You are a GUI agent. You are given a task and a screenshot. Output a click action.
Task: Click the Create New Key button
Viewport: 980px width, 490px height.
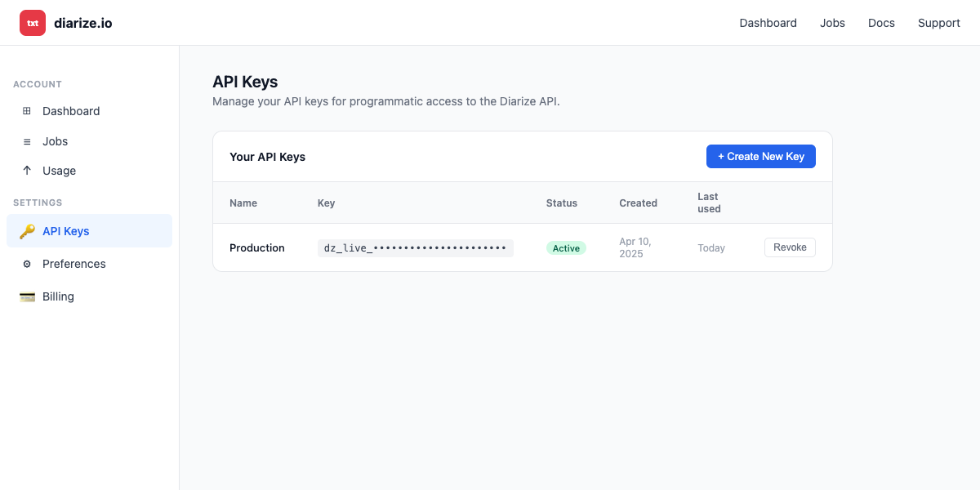[760, 155]
